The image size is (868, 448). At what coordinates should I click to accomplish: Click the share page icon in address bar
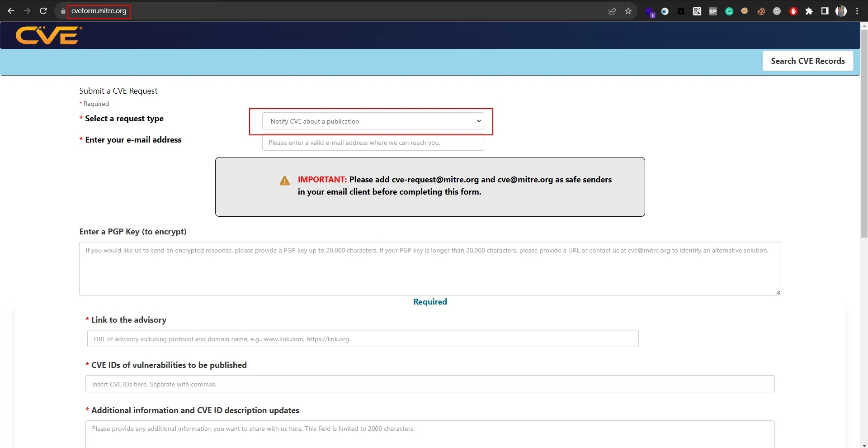click(612, 11)
